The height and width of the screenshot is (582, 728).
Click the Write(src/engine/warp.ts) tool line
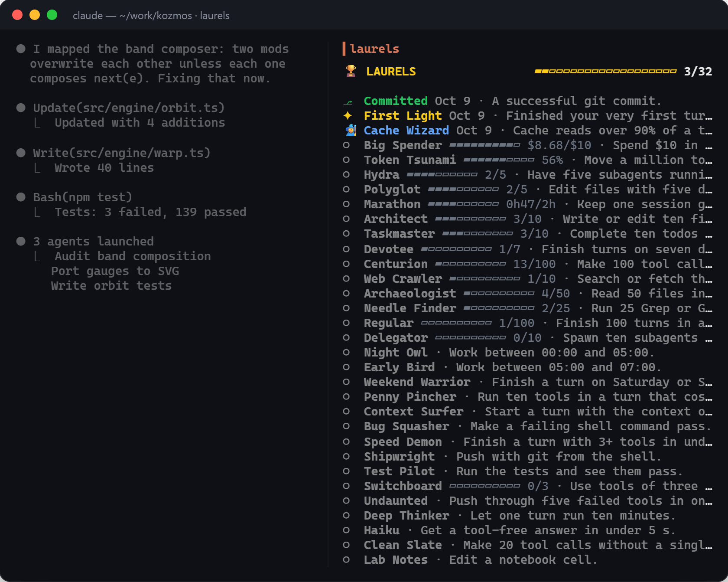click(122, 153)
